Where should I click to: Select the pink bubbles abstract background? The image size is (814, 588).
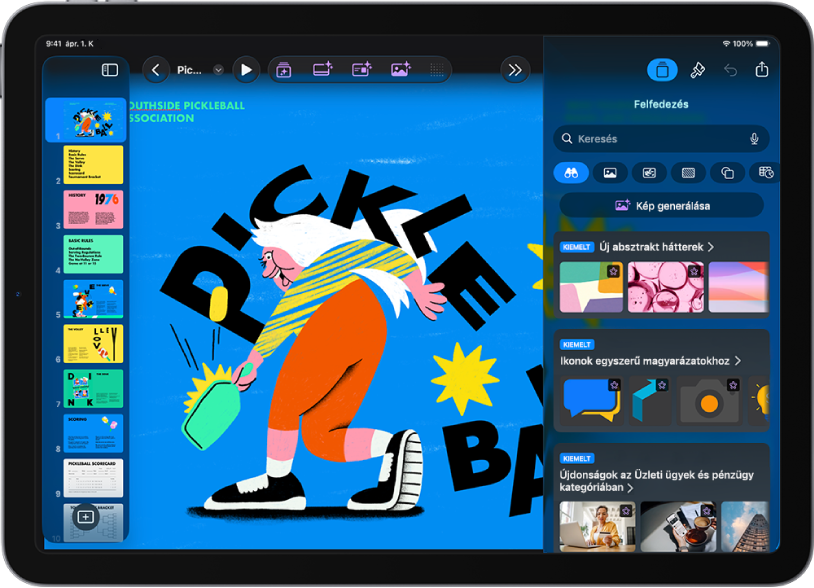coord(666,287)
